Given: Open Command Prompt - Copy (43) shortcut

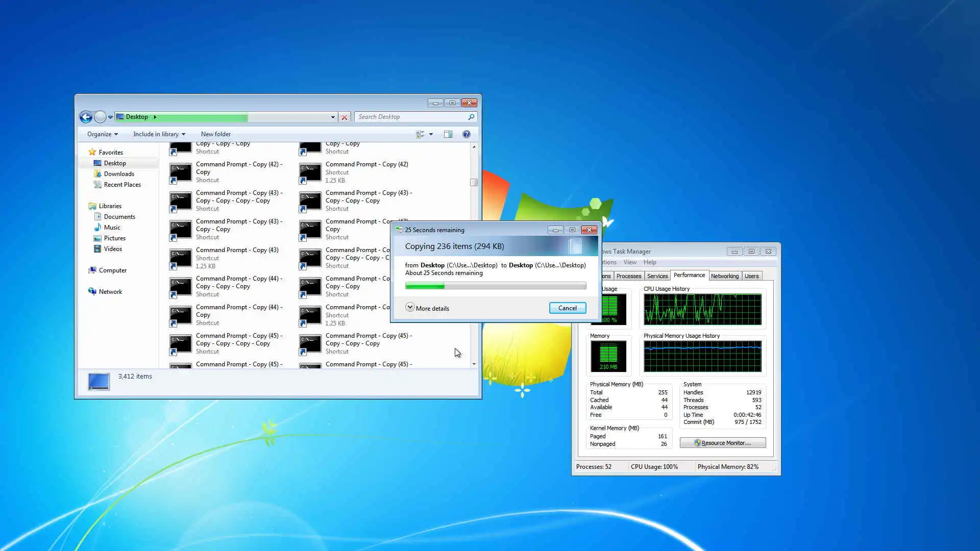Looking at the screenshot, I should click(237, 250).
